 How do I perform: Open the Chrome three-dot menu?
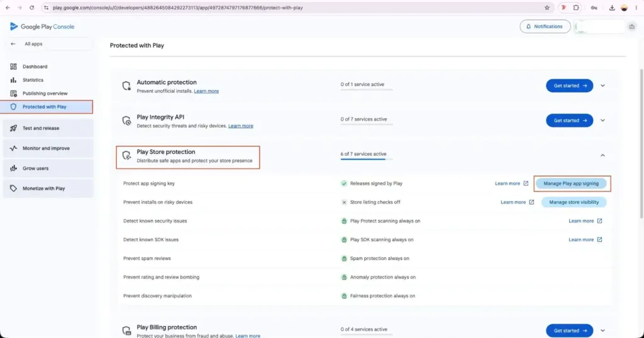636,8
